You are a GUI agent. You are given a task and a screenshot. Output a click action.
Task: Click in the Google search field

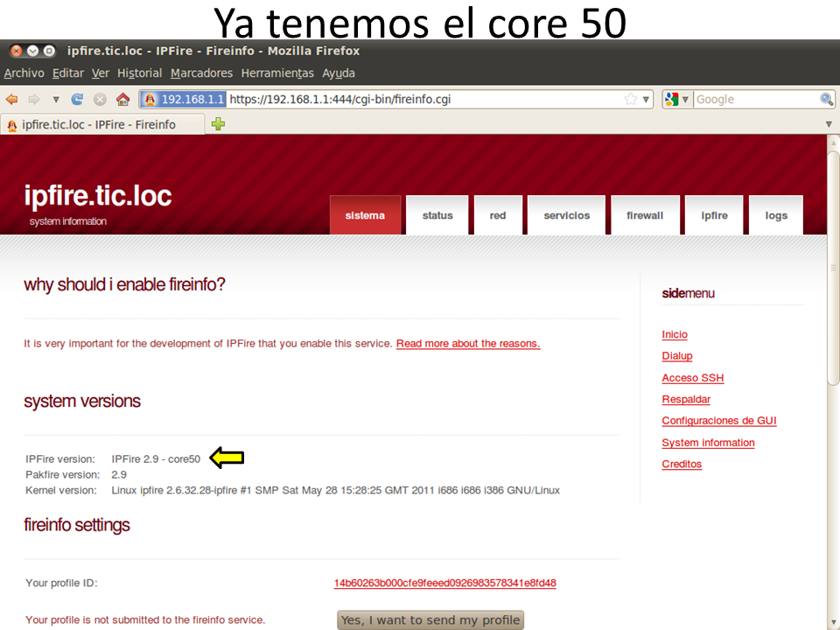point(752,100)
